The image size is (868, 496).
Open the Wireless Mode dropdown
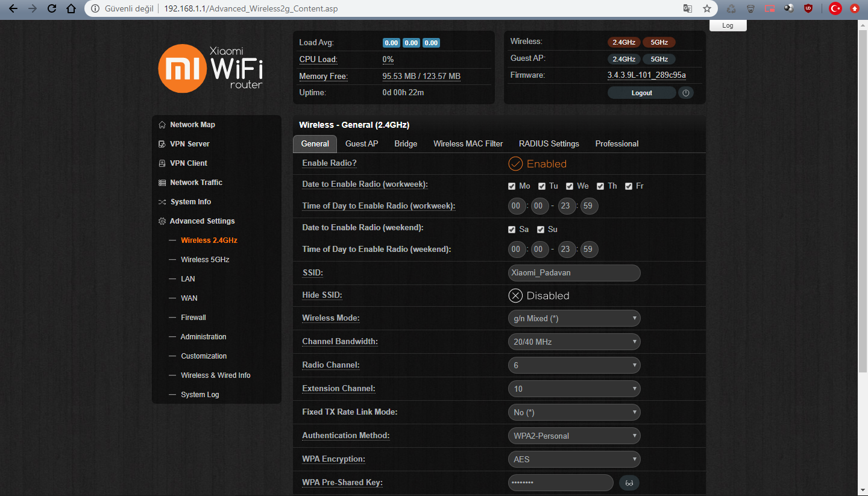coord(574,318)
